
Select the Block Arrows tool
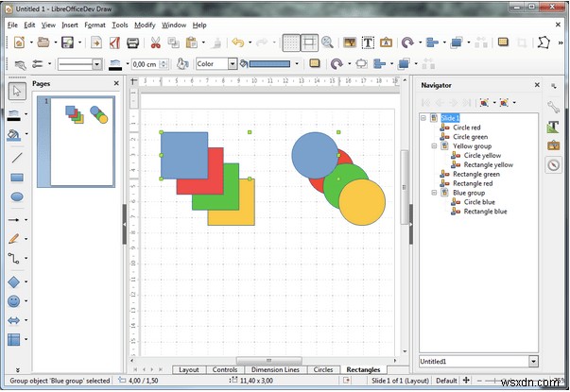(x=14, y=320)
